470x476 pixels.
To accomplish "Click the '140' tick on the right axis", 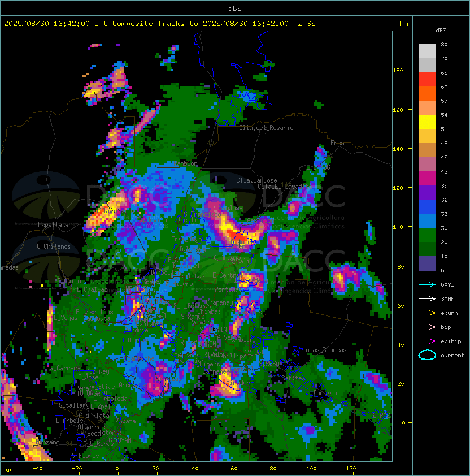I will pyautogui.click(x=398, y=149).
